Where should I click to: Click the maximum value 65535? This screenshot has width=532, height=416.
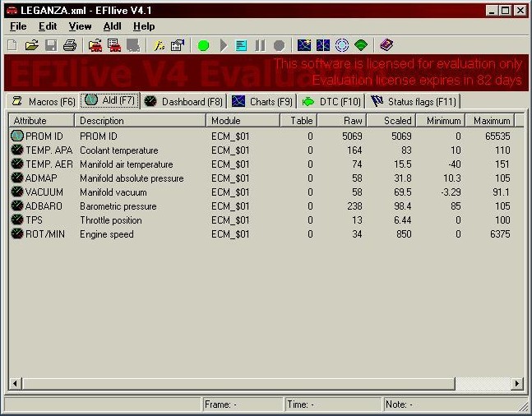point(497,136)
